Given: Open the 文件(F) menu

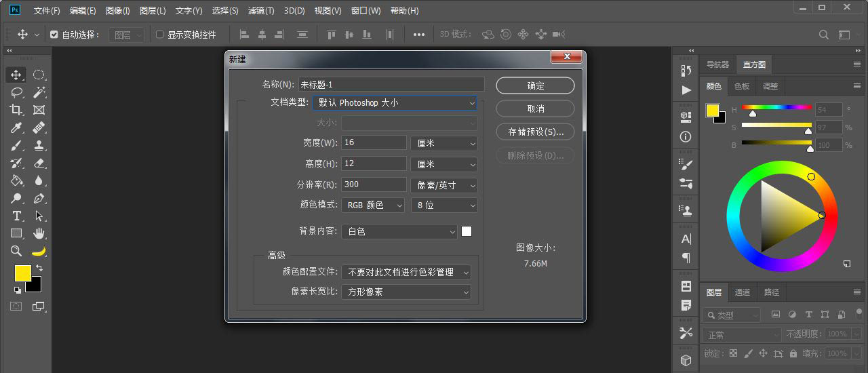Looking at the screenshot, I should 47,11.
